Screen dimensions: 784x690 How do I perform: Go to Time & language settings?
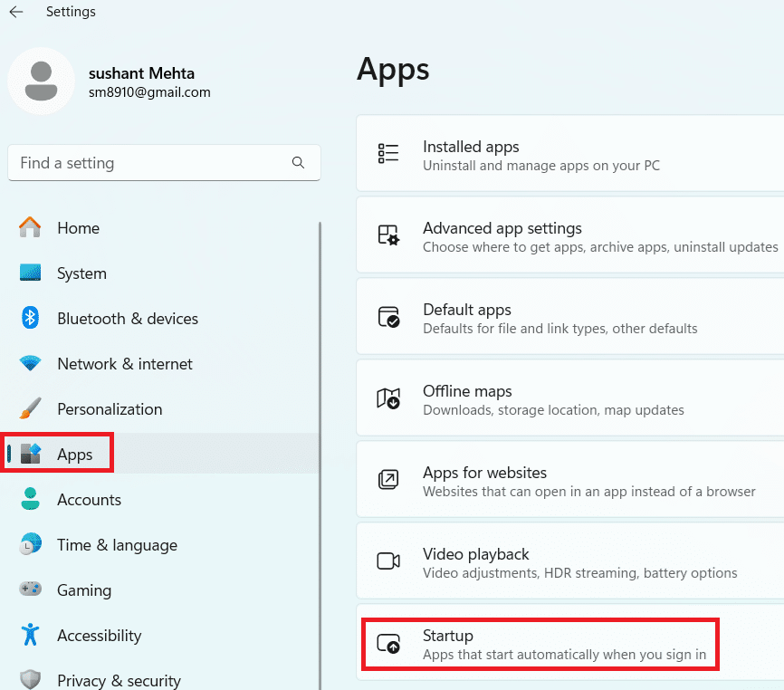[x=117, y=545]
